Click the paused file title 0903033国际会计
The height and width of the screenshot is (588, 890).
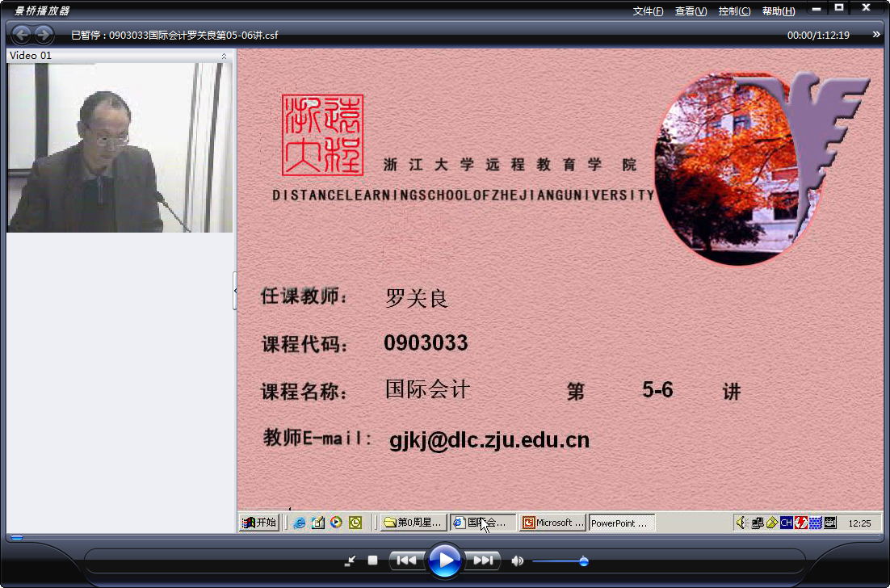click(x=174, y=36)
